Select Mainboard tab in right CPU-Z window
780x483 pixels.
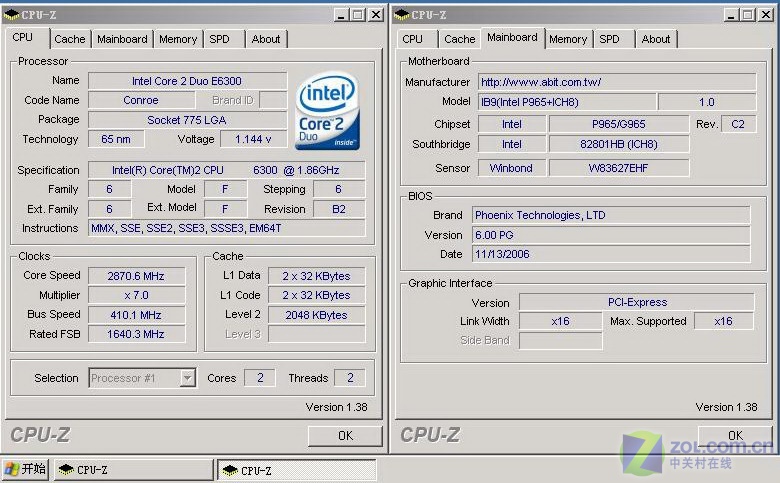(x=512, y=38)
